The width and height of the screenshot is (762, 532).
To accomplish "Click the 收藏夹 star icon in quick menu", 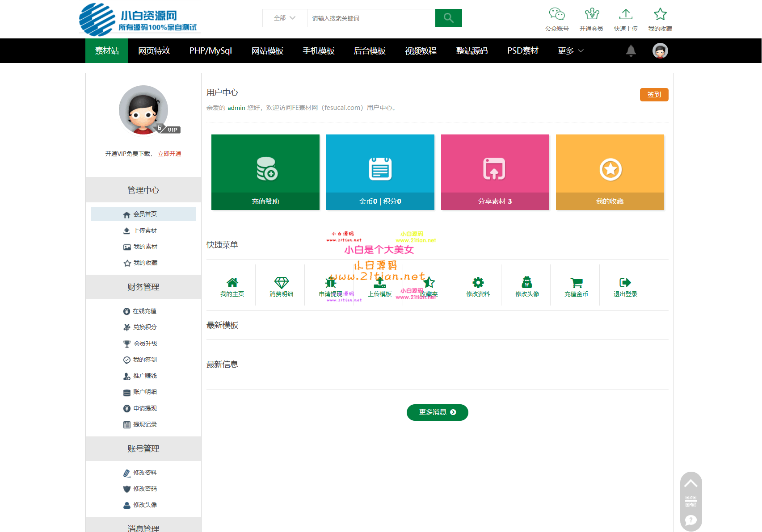I will (x=429, y=282).
